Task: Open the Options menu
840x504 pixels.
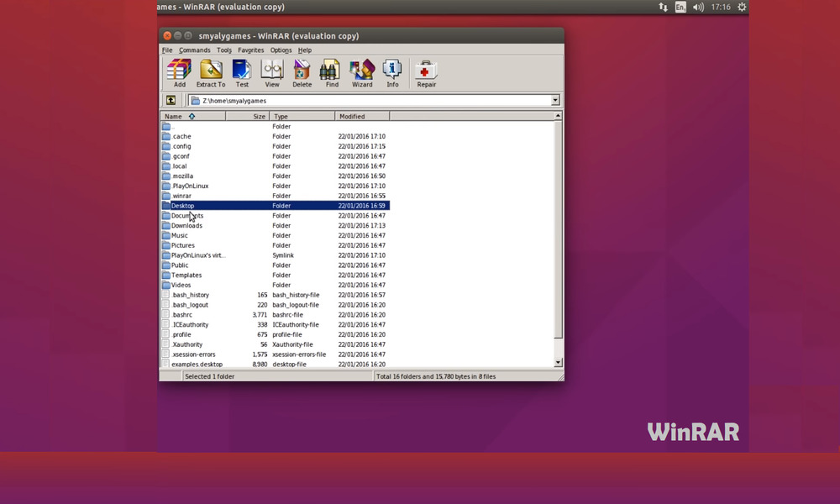Action: (281, 50)
